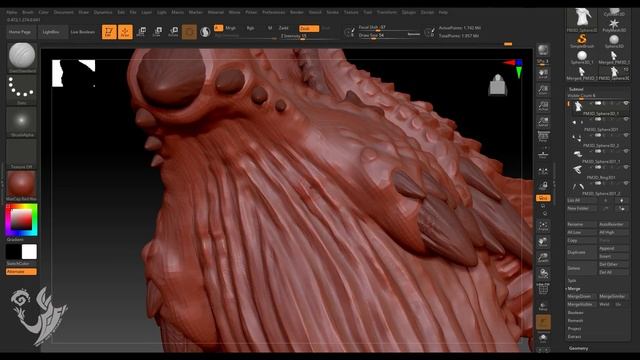
Task: Hide PM3D_Ring3D1 subtool eye
Action: (x=626, y=167)
